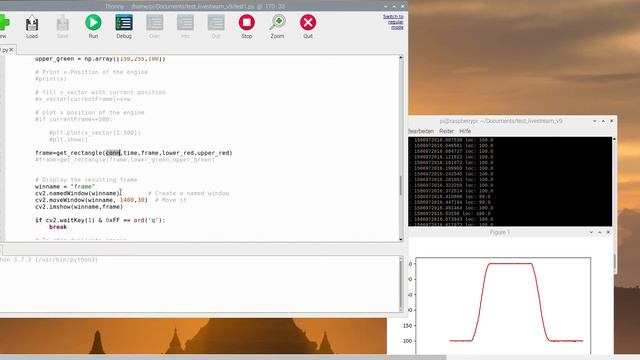640x360 pixels.
Task: Click the Figure 1 window title bar
Action: (500, 232)
